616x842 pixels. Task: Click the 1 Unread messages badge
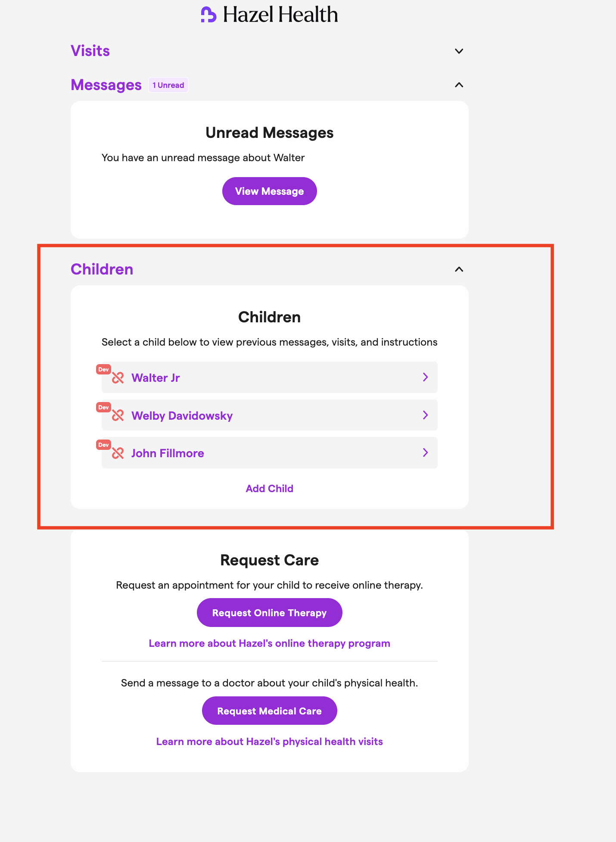168,85
